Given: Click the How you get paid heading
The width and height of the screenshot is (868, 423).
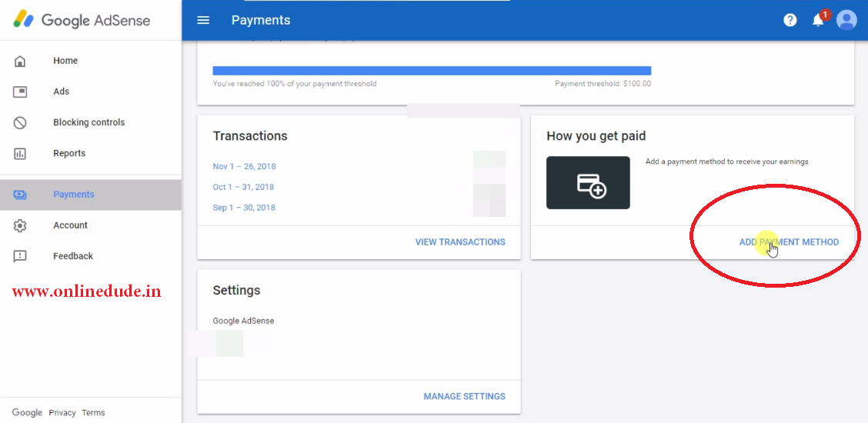Looking at the screenshot, I should click(x=596, y=136).
